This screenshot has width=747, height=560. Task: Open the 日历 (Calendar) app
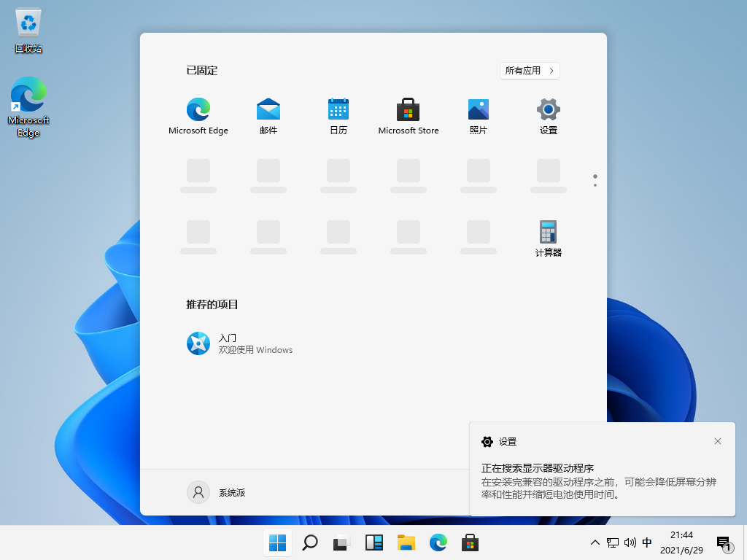click(338, 115)
